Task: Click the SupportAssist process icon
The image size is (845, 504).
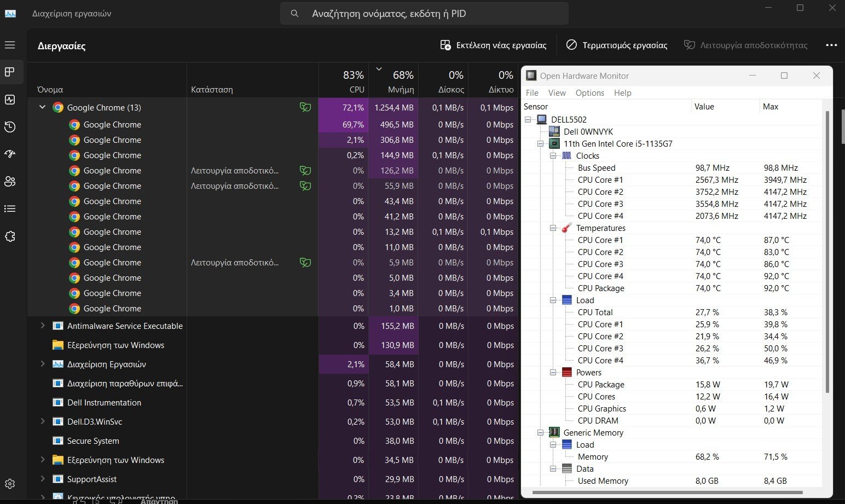Action: [x=58, y=479]
